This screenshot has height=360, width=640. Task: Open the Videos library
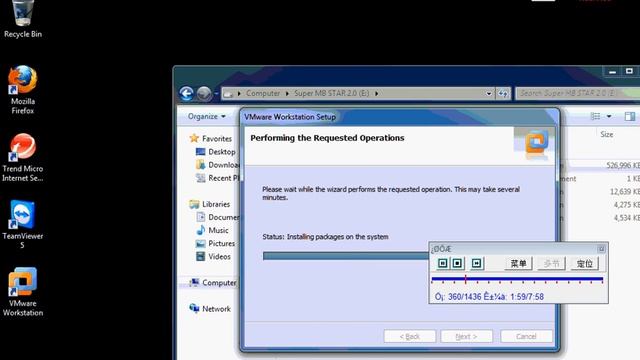(x=220, y=256)
